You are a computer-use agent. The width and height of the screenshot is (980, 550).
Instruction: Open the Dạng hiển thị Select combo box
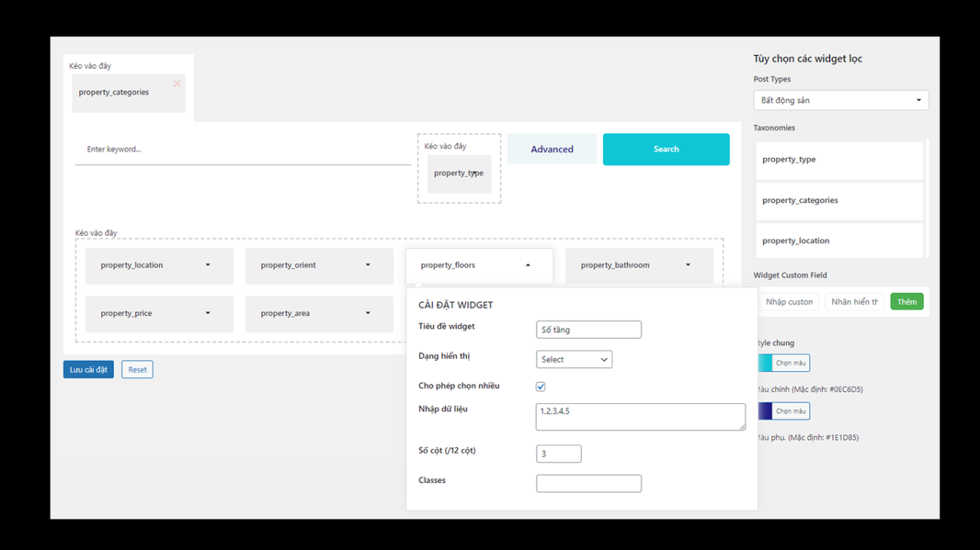574,359
